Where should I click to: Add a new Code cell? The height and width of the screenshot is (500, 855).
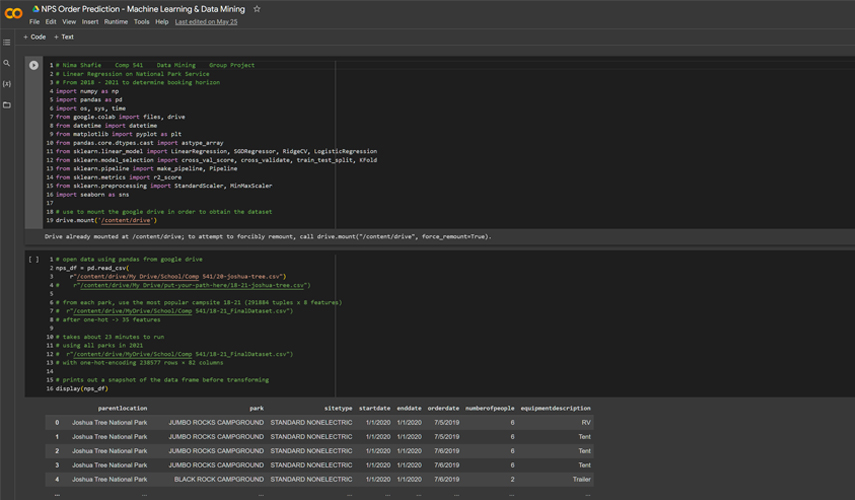coord(34,37)
